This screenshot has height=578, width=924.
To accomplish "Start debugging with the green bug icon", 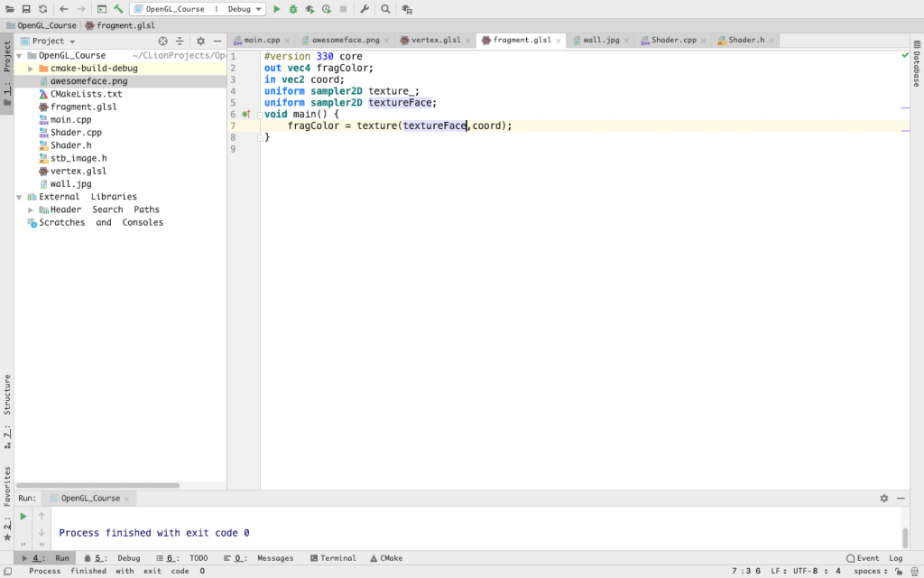I will pyautogui.click(x=293, y=9).
